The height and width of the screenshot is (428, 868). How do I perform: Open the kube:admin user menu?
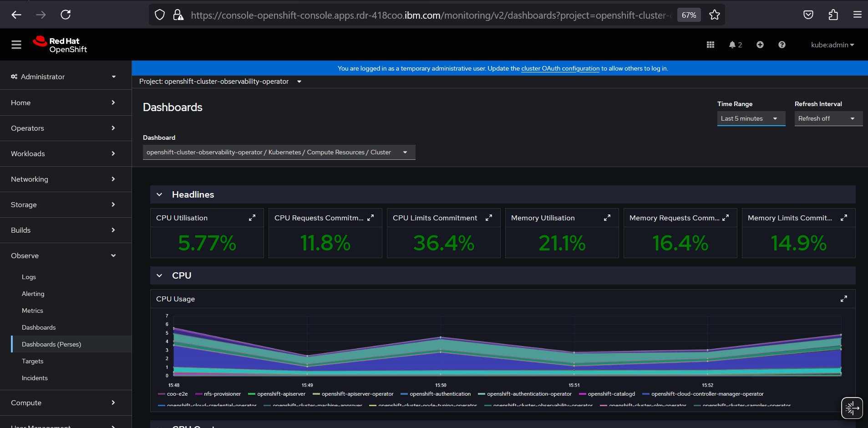pos(832,45)
